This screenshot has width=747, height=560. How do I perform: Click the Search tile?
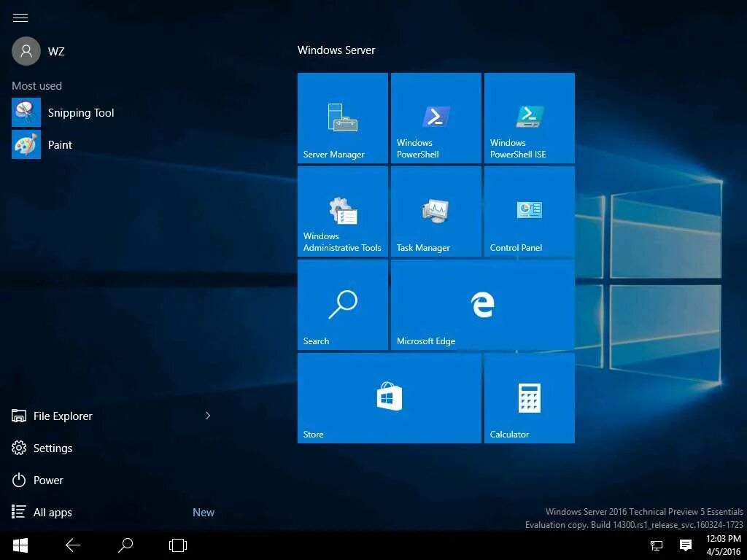coord(343,305)
